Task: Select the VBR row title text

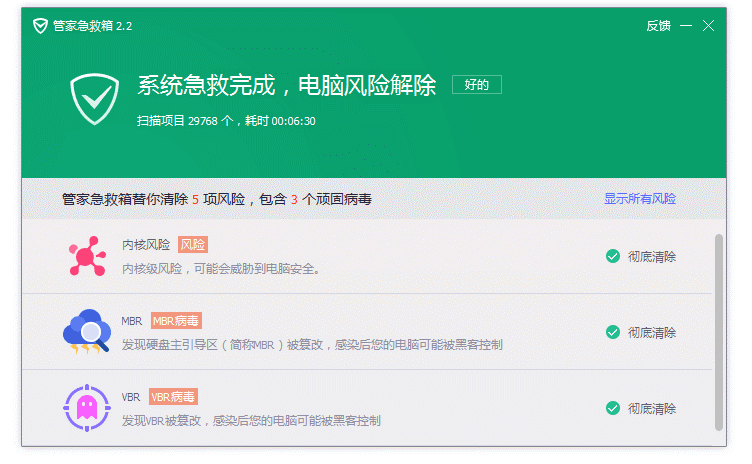Action: pos(131,397)
